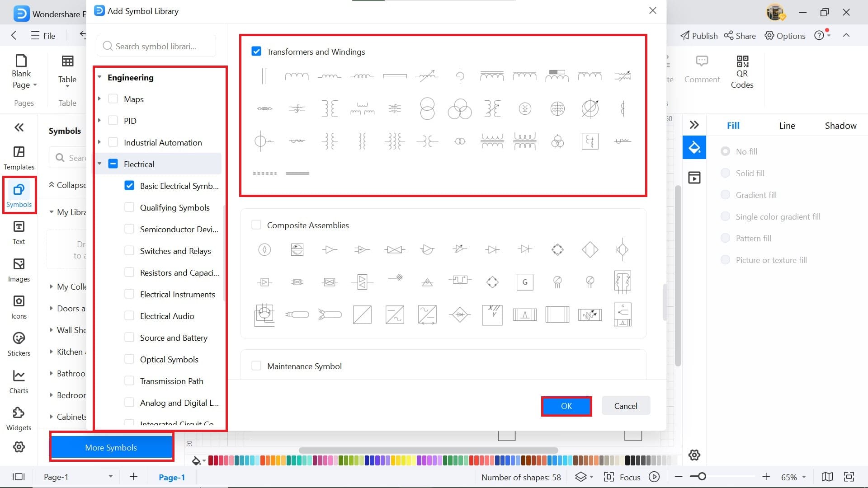Screen dimensions: 868x488
Task: Collapse the Electrical tree node
Action: [99, 164]
